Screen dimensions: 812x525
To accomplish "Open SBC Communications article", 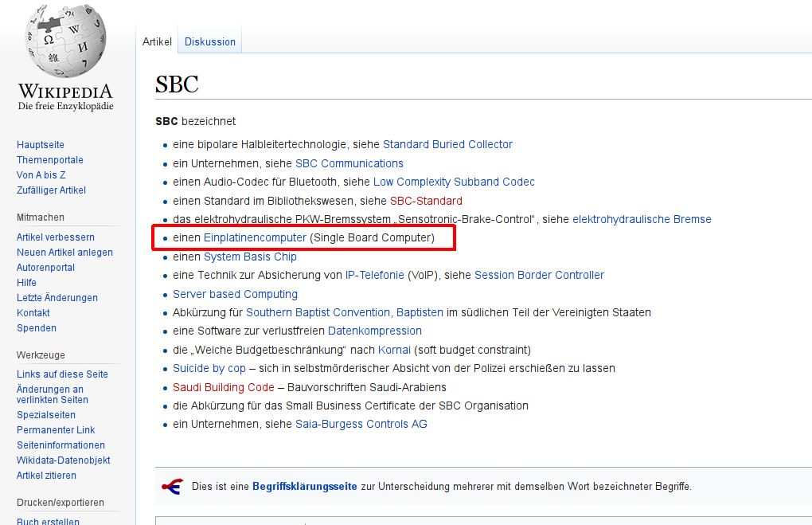I will pyautogui.click(x=349, y=163).
